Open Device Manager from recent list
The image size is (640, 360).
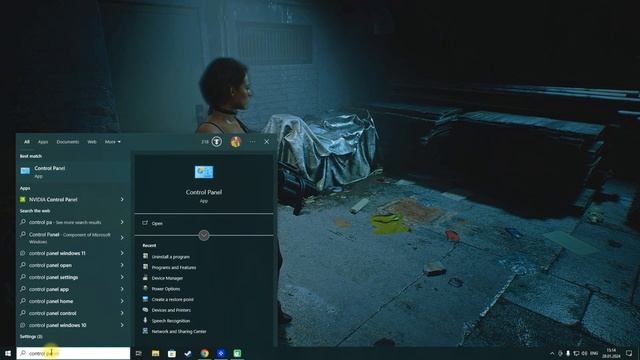(163, 278)
